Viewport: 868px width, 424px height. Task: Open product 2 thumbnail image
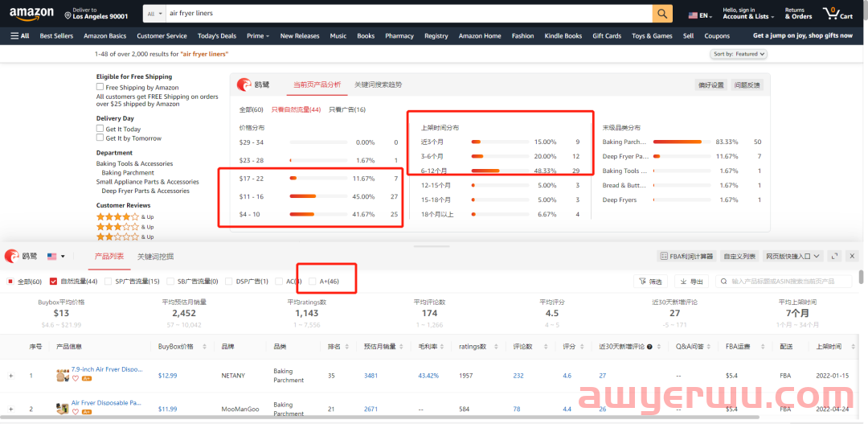pos(63,409)
